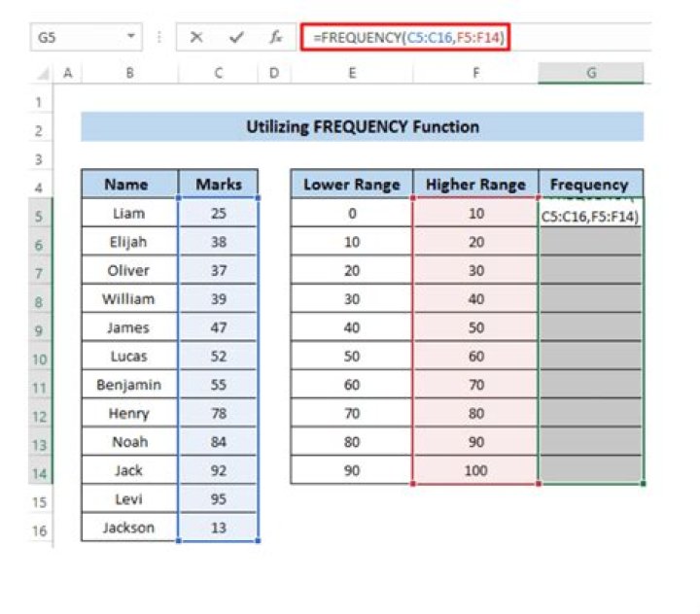Click the Frequency header cell
Viewport: 700px width, 614px height.
tap(589, 184)
